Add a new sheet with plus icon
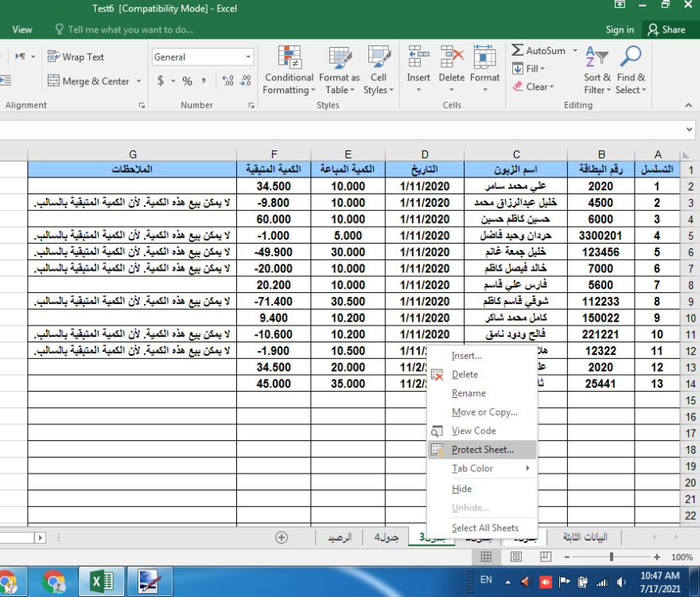Viewport: 700px width, 597px height. pos(281,537)
